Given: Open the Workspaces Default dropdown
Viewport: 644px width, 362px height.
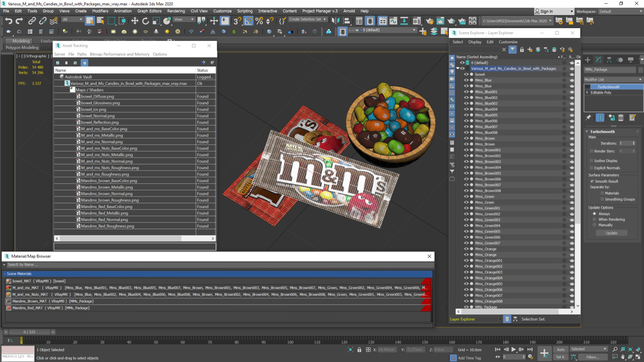Looking at the screenshot, I should point(620,11).
